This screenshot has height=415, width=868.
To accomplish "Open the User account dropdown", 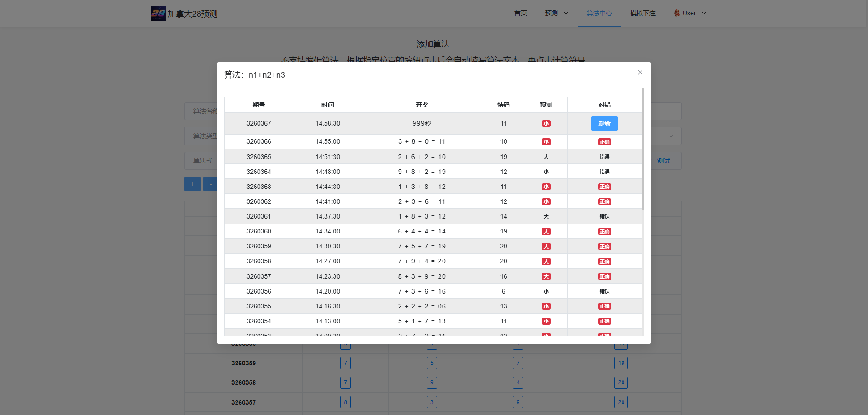I will (689, 13).
